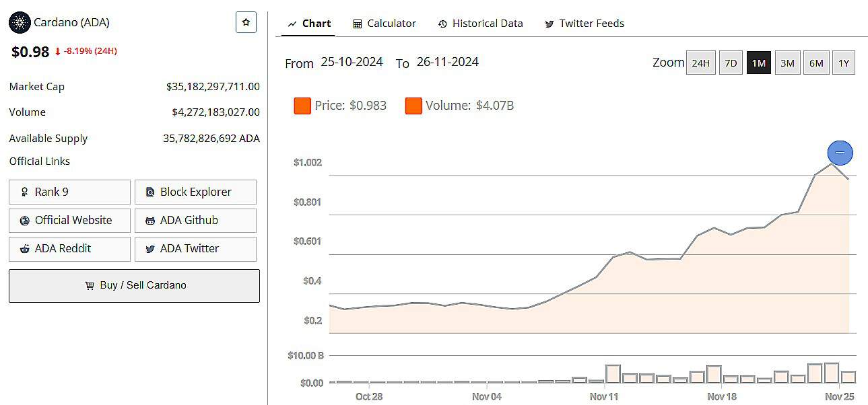The image size is (868, 405).
Task: Click the Twitter bird icon in ADA Twitter
Action: pyautogui.click(x=149, y=249)
